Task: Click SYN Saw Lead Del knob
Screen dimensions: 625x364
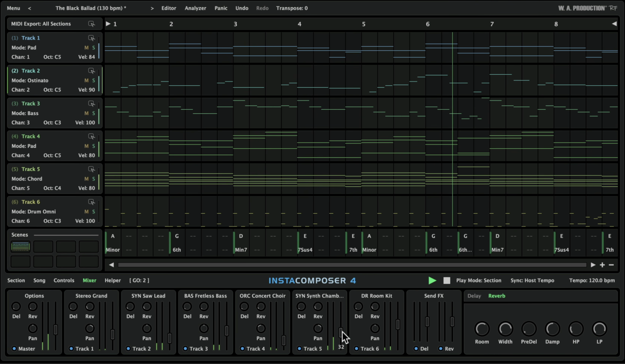Action: (x=130, y=306)
